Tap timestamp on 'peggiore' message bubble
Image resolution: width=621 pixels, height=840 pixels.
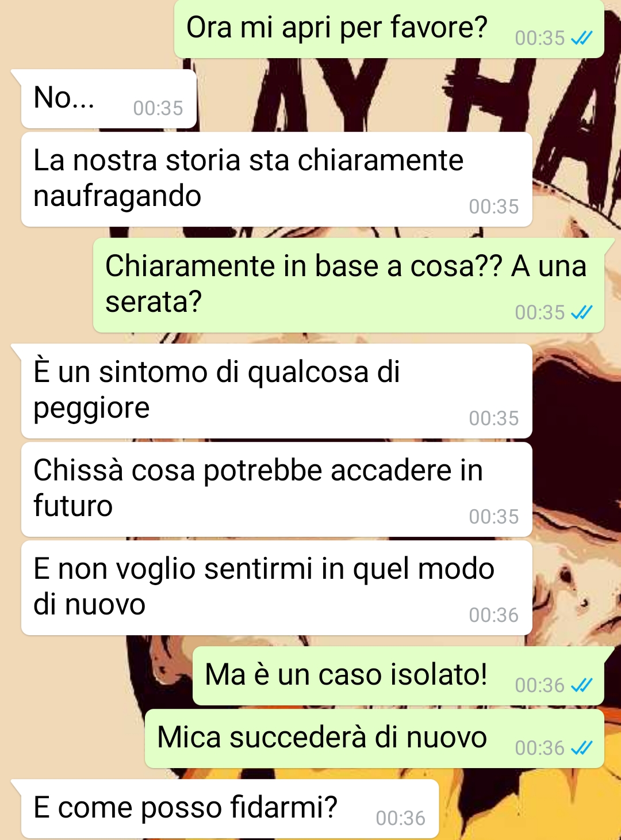(494, 418)
